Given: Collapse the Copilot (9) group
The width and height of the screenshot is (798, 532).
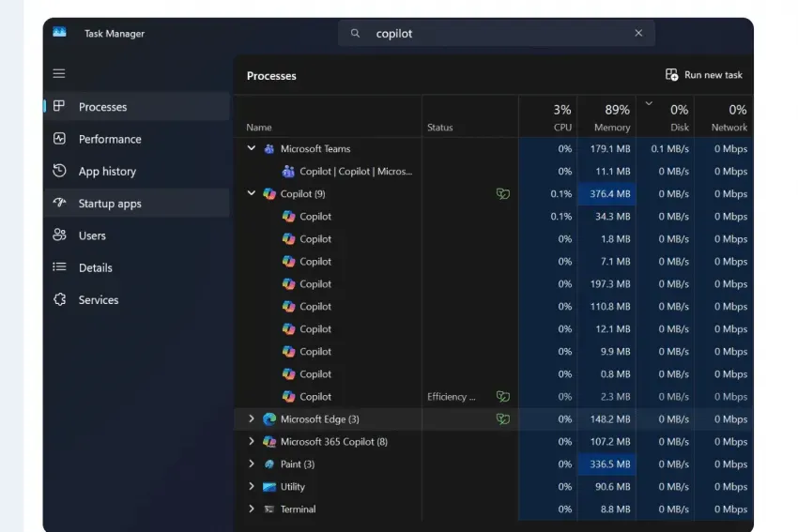Looking at the screenshot, I should [x=251, y=193].
